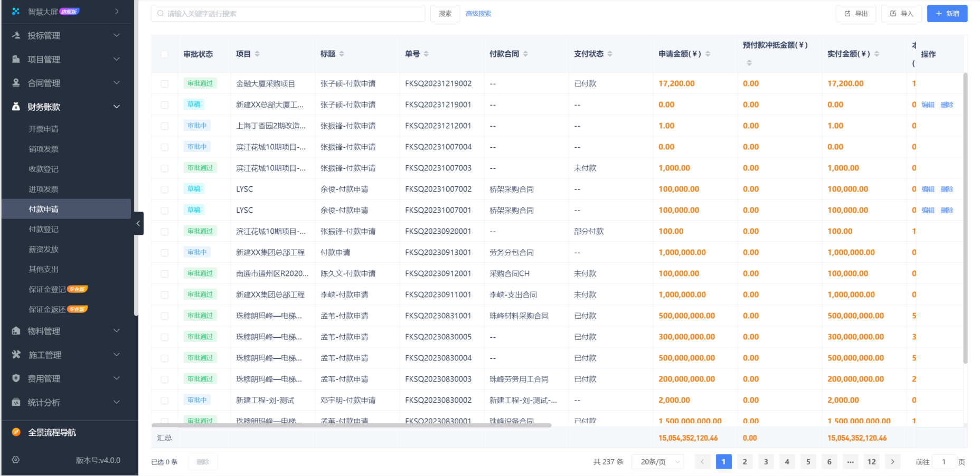Check the checkbox on the FKSQ20231219002 row
The height and width of the screenshot is (476, 980).
164,83
